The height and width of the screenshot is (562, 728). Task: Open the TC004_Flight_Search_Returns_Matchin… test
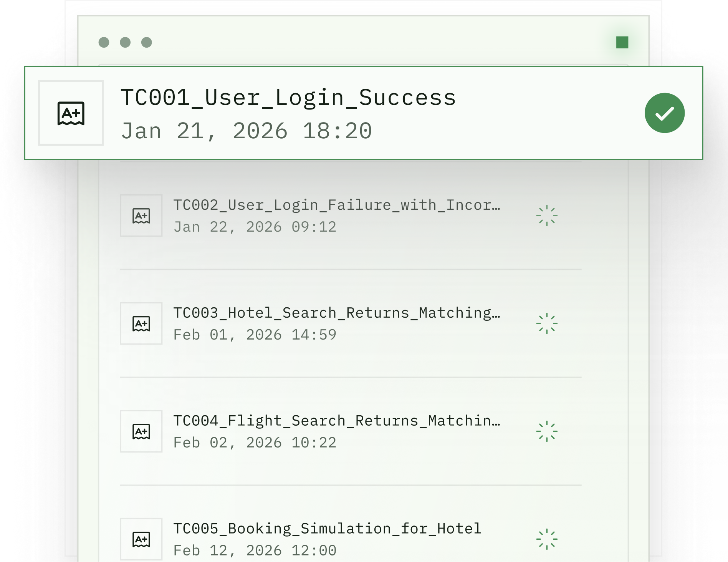337,421
